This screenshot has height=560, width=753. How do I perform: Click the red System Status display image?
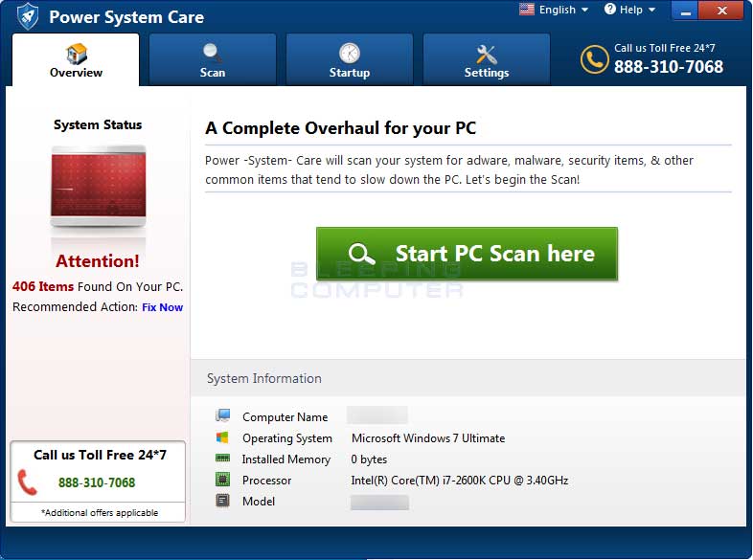(x=98, y=188)
